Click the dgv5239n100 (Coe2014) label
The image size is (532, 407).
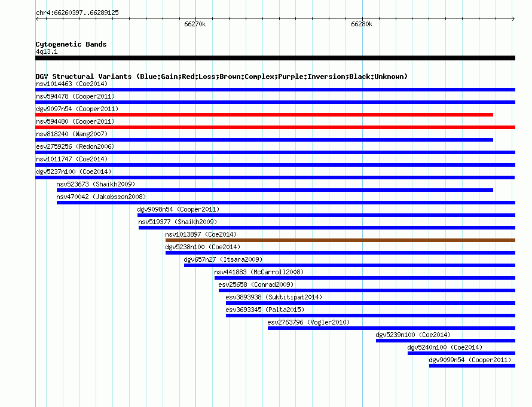pyautogui.click(x=413, y=335)
